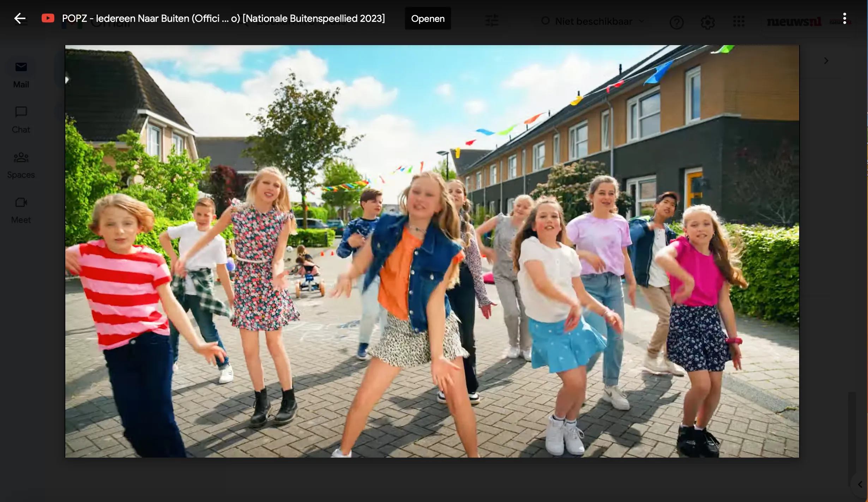The width and height of the screenshot is (868, 502).
Task: Open the Settings gear icon
Action: 707,23
